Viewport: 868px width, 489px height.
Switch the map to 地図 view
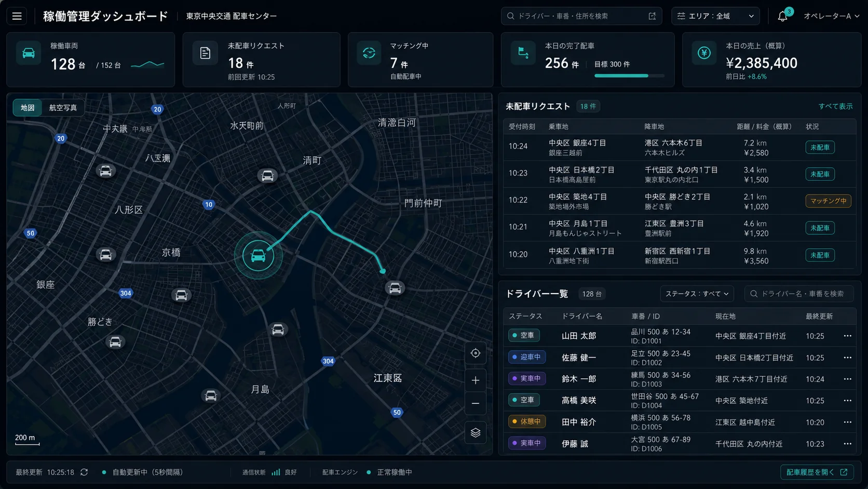tap(28, 108)
